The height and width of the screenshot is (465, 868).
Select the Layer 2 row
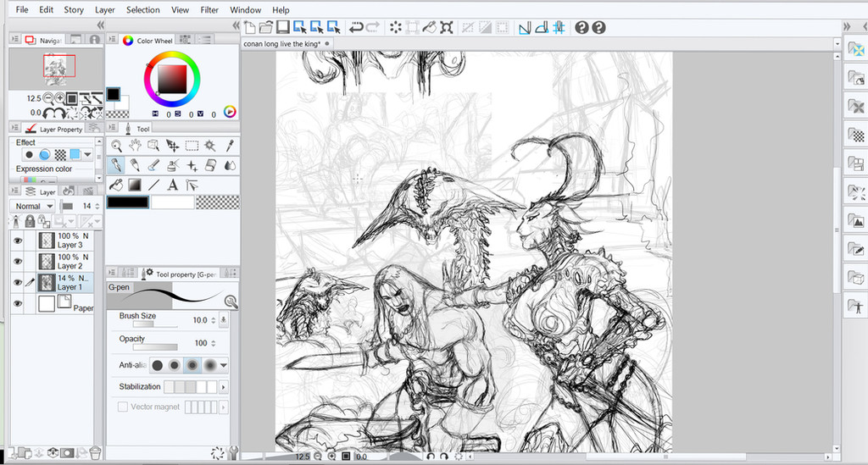coord(59,261)
